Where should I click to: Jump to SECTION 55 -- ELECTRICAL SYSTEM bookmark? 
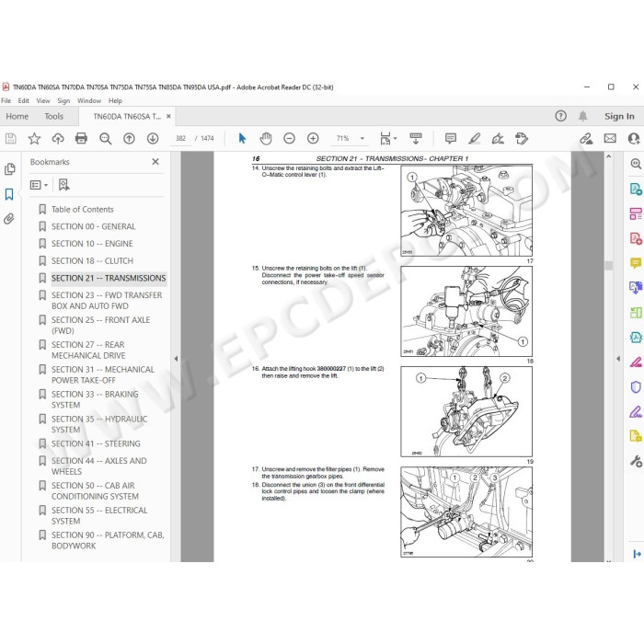pyautogui.click(x=99, y=516)
